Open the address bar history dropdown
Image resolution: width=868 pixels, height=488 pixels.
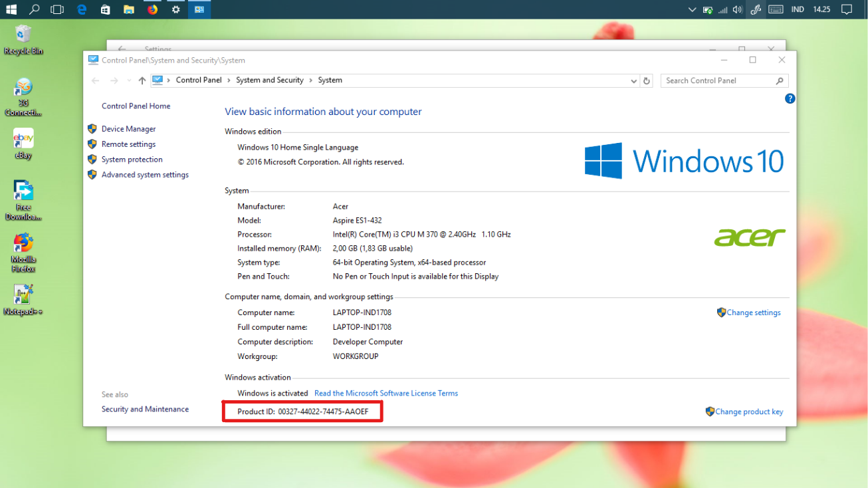tap(633, 80)
